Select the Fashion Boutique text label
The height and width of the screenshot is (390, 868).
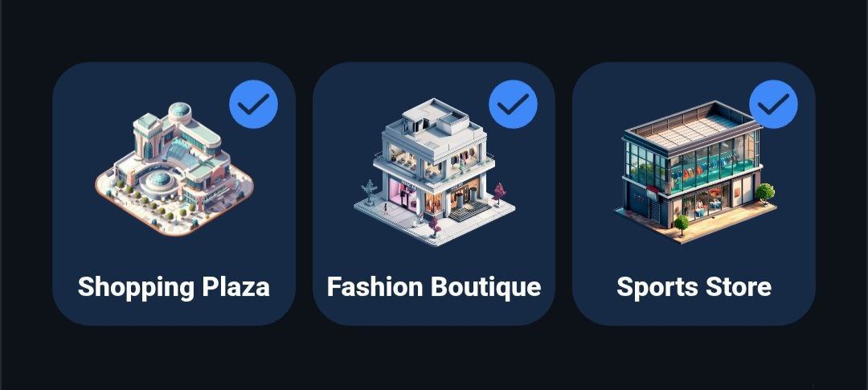coord(434,287)
